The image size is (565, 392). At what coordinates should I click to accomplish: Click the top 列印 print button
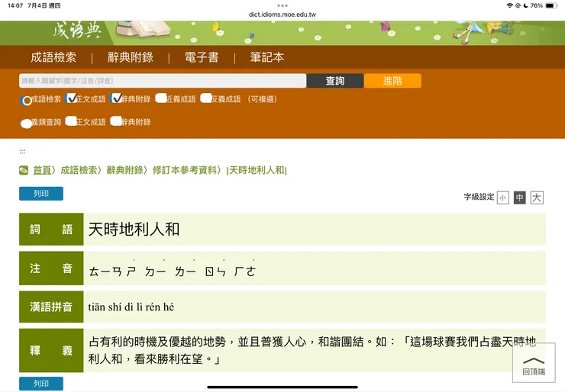click(41, 194)
